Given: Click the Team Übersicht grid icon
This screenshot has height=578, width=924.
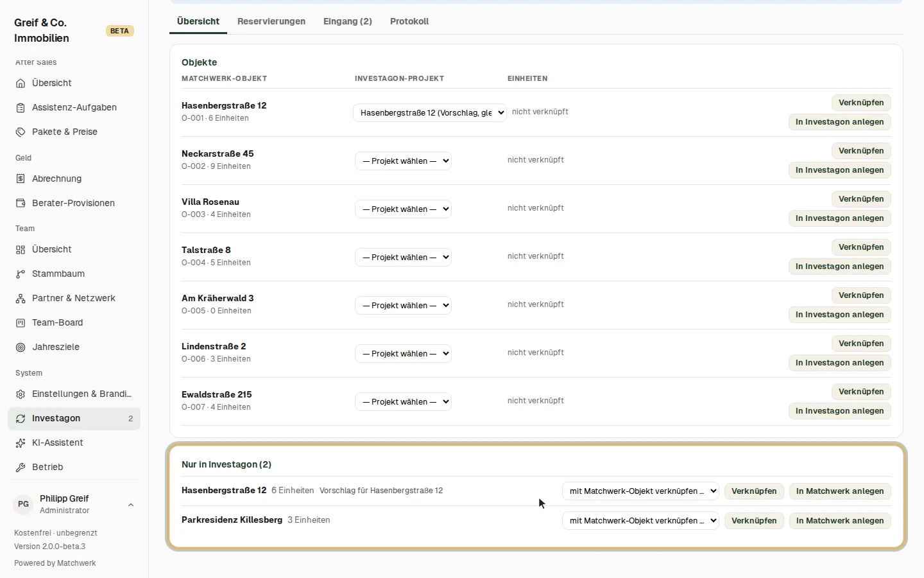Looking at the screenshot, I should click(x=21, y=250).
